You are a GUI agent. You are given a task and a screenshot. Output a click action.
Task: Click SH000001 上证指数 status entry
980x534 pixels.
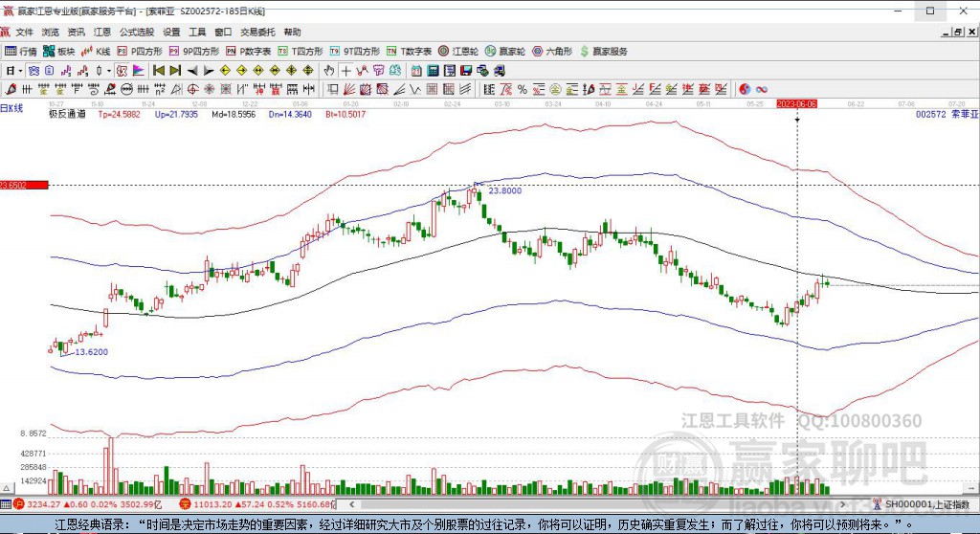click(x=923, y=504)
